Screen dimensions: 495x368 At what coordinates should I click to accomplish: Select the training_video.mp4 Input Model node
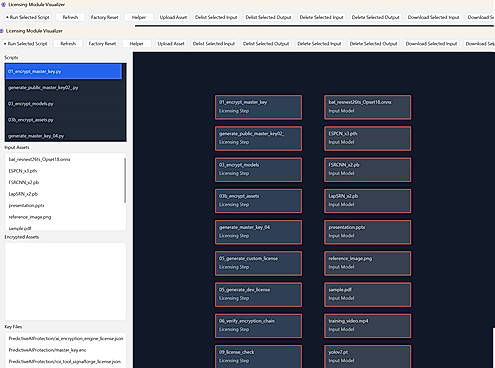[x=367, y=326]
